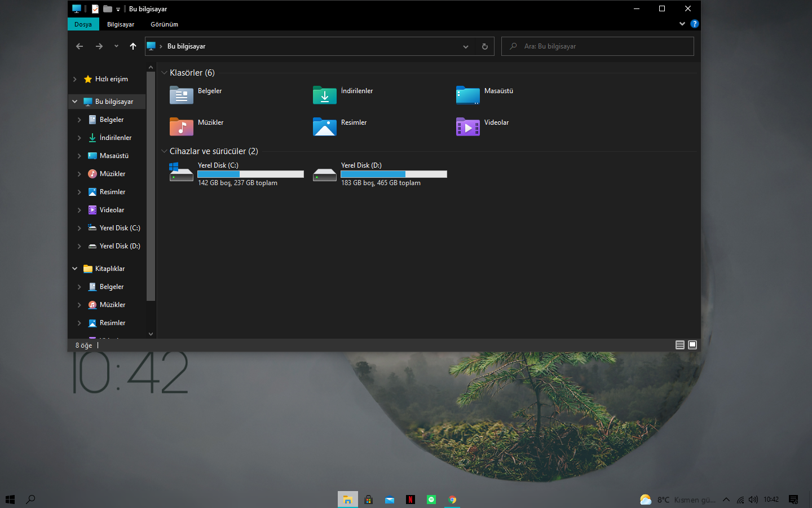Select the İndirilenler folder icon in the Klasörler group
Viewport: 812px width, 508px height.
click(325, 95)
